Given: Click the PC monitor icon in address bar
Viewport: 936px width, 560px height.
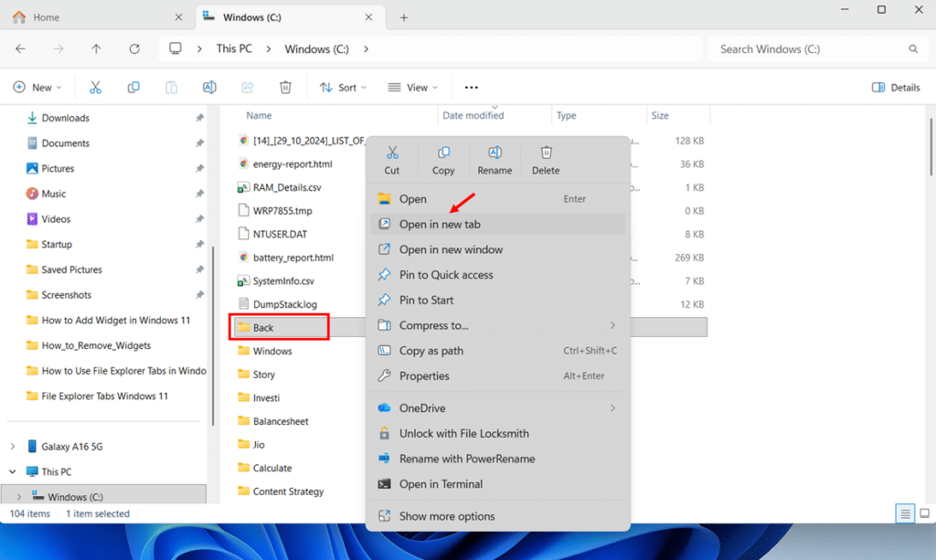Looking at the screenshot, I should click(175, 48).
